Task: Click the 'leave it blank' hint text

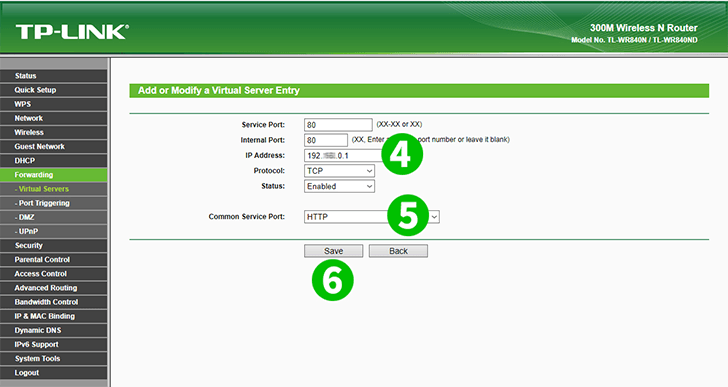Action: (485, 140)
